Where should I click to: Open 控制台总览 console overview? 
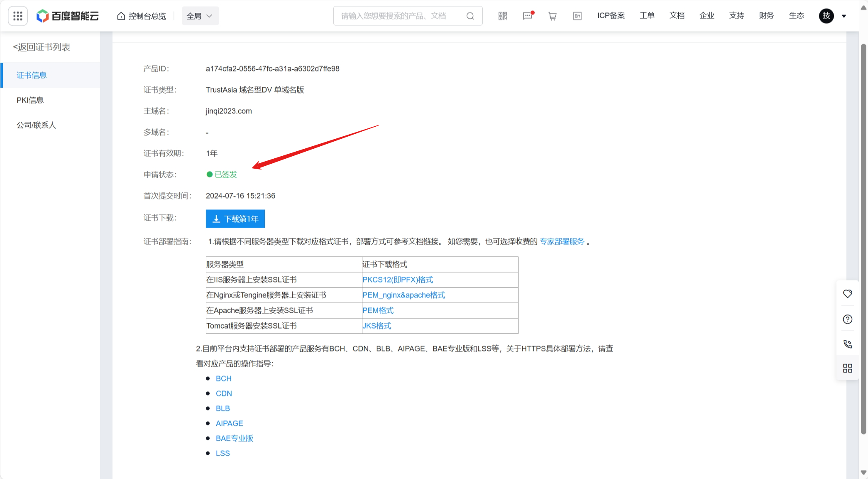[142, 16]
